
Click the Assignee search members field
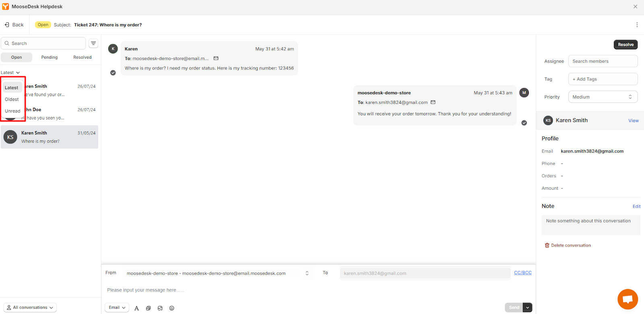pyautogui.click(x=603, y=61)
